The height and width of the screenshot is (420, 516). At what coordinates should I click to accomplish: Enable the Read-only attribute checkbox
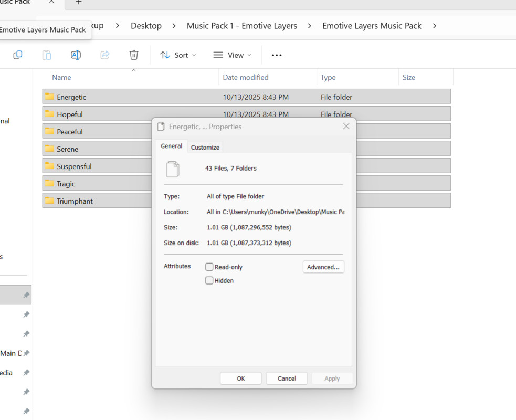(x=209, y=267)
